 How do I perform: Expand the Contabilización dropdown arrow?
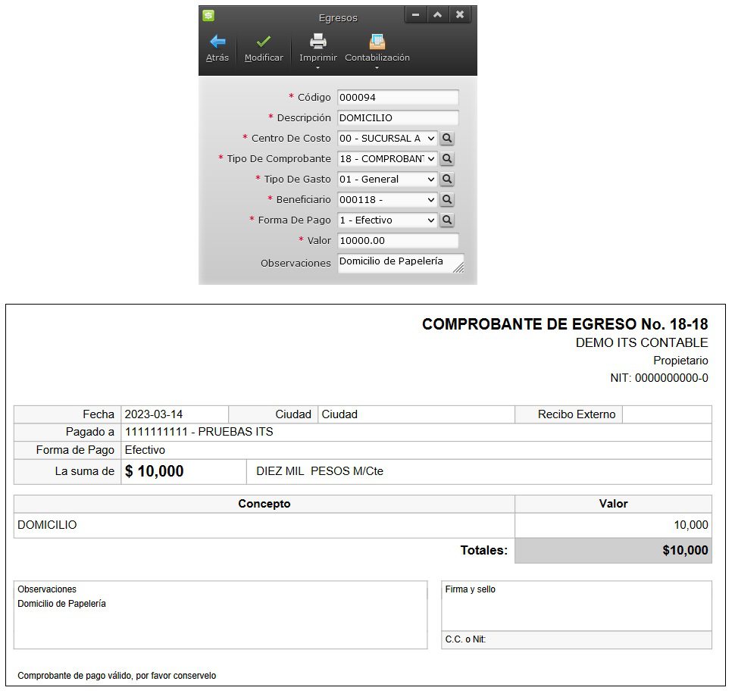[377, 68]
